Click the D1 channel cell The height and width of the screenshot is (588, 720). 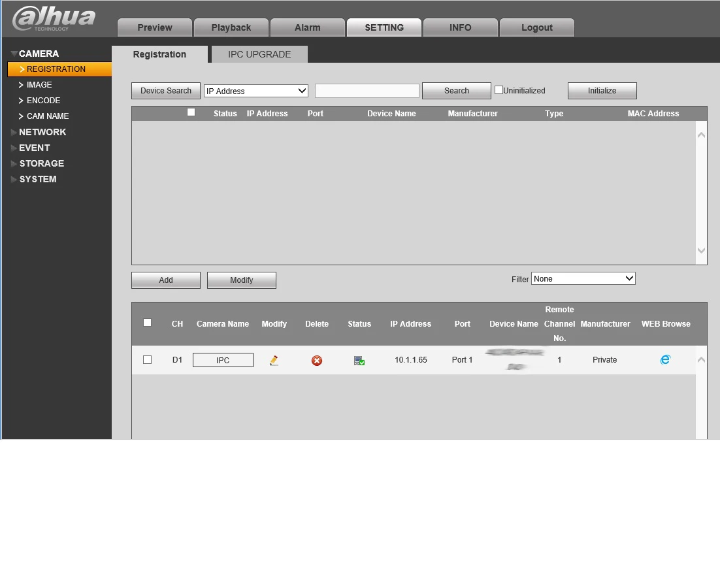(177, 360)
